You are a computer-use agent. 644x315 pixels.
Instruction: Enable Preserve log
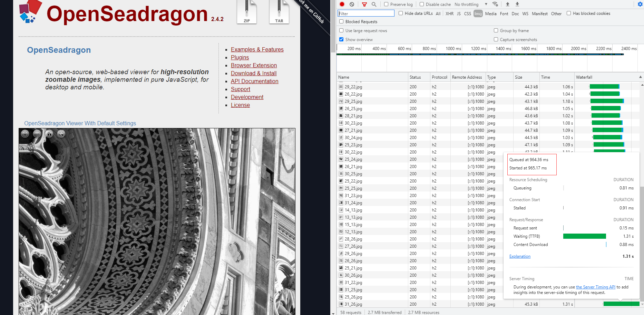pos(386,4)
